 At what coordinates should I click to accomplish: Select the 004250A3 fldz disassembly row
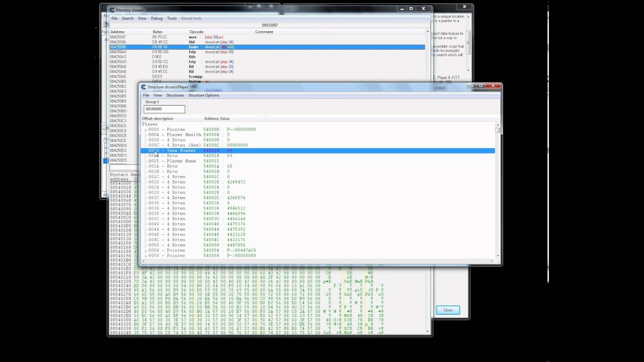(267, 57)
